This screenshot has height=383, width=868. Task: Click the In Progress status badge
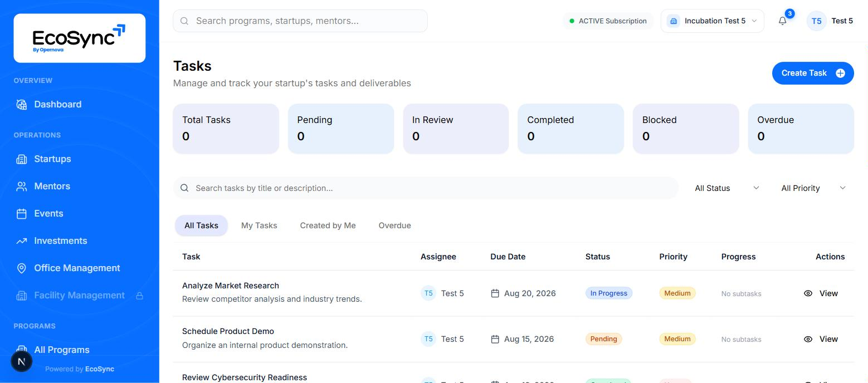click(x=608, y=293)
